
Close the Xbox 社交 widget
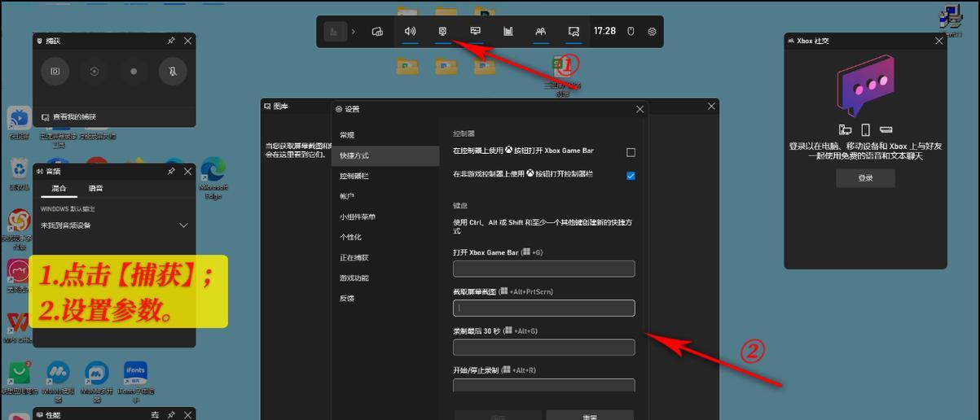click(x=938, y=41)
